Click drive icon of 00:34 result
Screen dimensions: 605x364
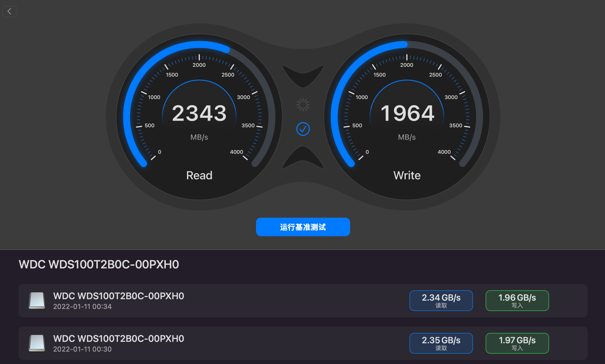[37, 300]
